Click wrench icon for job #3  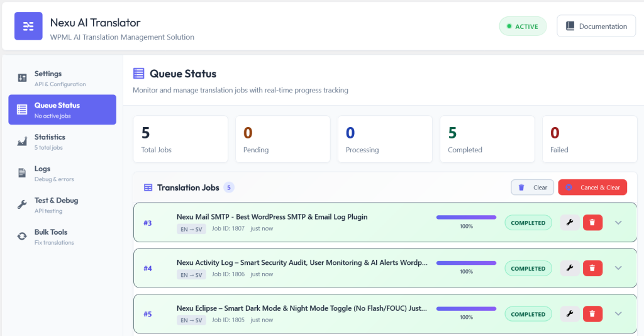(570, 223)
